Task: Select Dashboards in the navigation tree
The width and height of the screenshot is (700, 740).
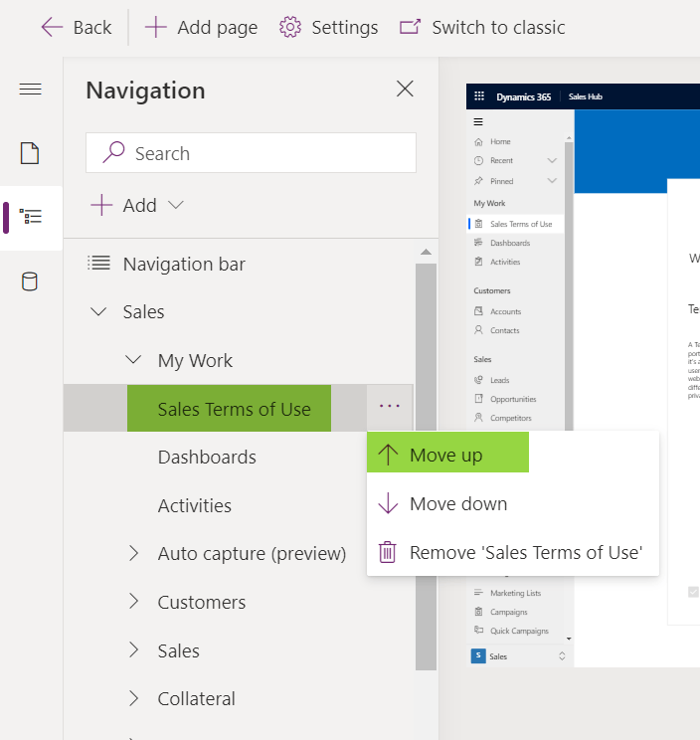Action: pyautogui.click(x=207, y=457)
